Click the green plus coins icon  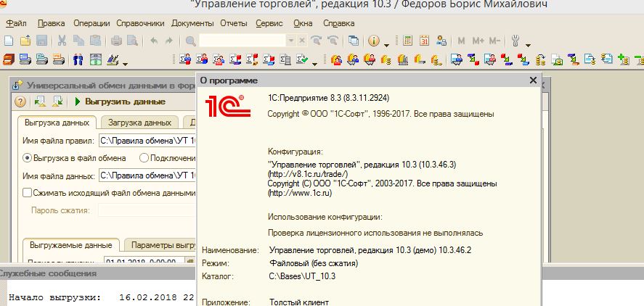click(x=624, y=59)
